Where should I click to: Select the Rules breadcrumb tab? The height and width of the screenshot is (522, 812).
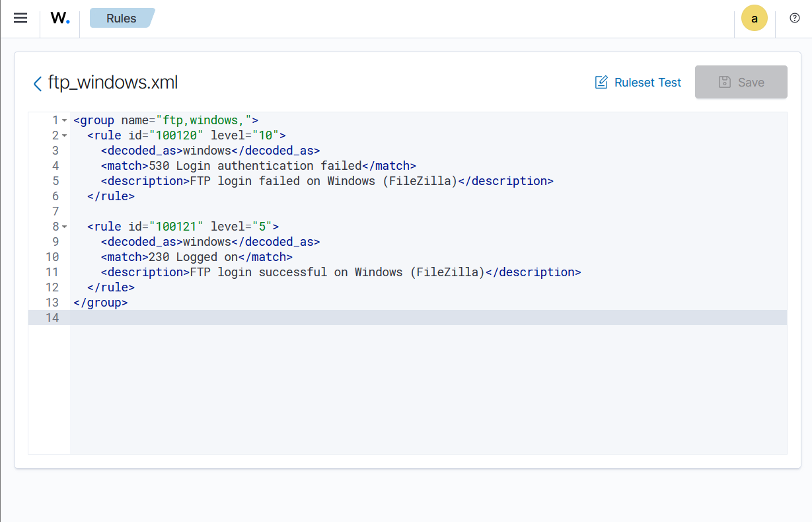[122, 19]
